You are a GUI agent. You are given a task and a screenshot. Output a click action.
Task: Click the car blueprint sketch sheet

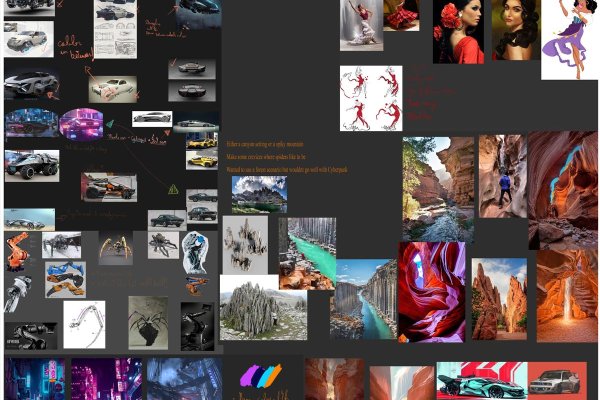tap(115, 28)
